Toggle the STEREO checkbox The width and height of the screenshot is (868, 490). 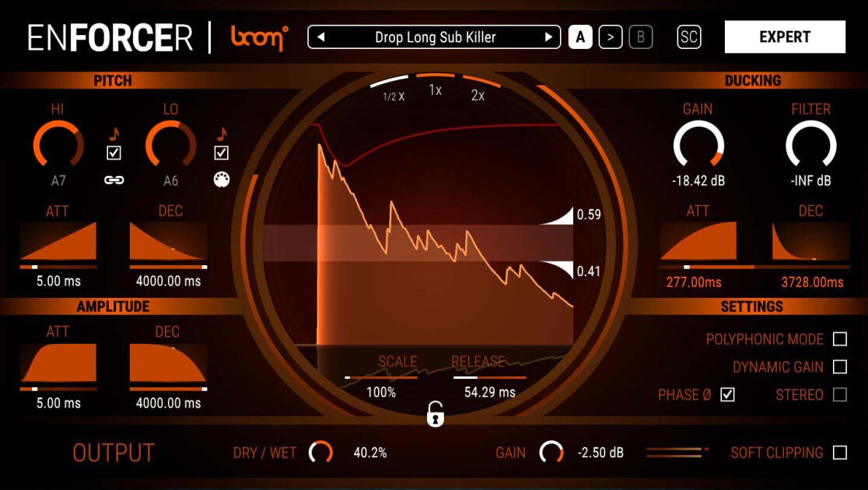[840, 395]
